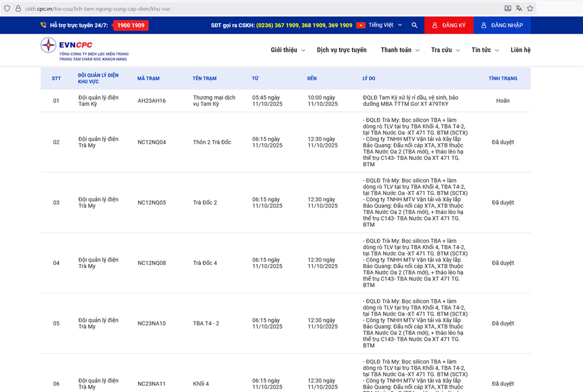The width and height of the screenshot is (583, 392).
Task: Expand the Thanh toán menu
Action: 400,50
